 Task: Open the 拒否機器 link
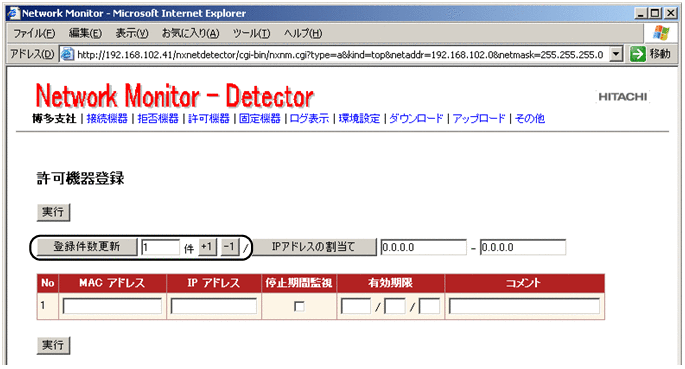(158, 118)
